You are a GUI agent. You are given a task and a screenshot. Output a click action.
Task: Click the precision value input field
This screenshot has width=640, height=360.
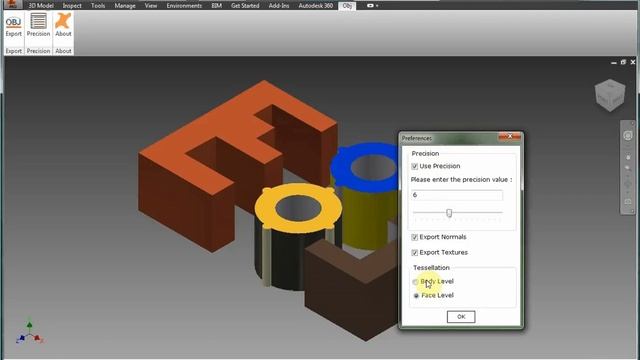pyautogui.click(x=457, y=195)
